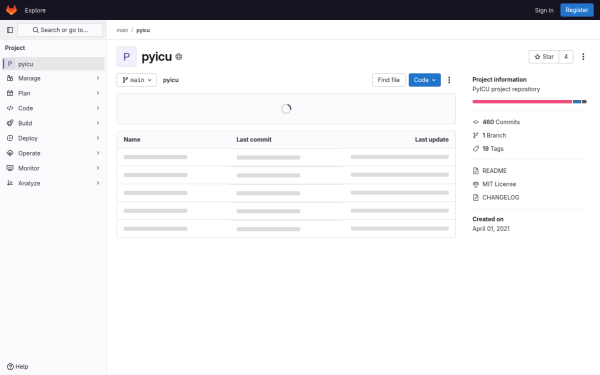The width and height of the screenshot is (600, 375).
Task: Open pyicu breadcrumb link
Action: [143, 30]
